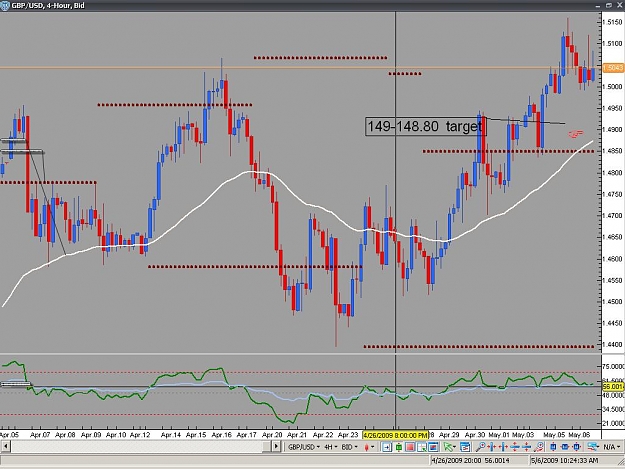The height and width of the screenshot is (469, 625).
Task: Click status bar '4/26/2009 20:00 56.0014'
Action: pyautogui.click(x=471, y=460)
